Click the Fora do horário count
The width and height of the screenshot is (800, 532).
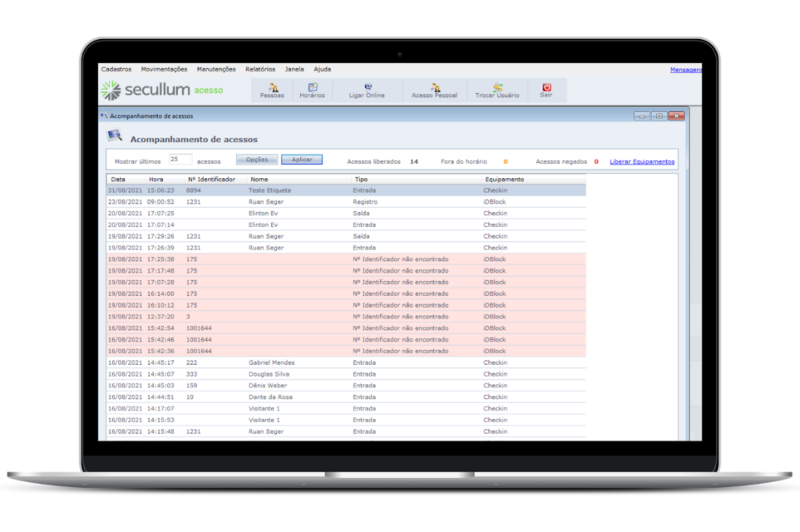(506, 162)
